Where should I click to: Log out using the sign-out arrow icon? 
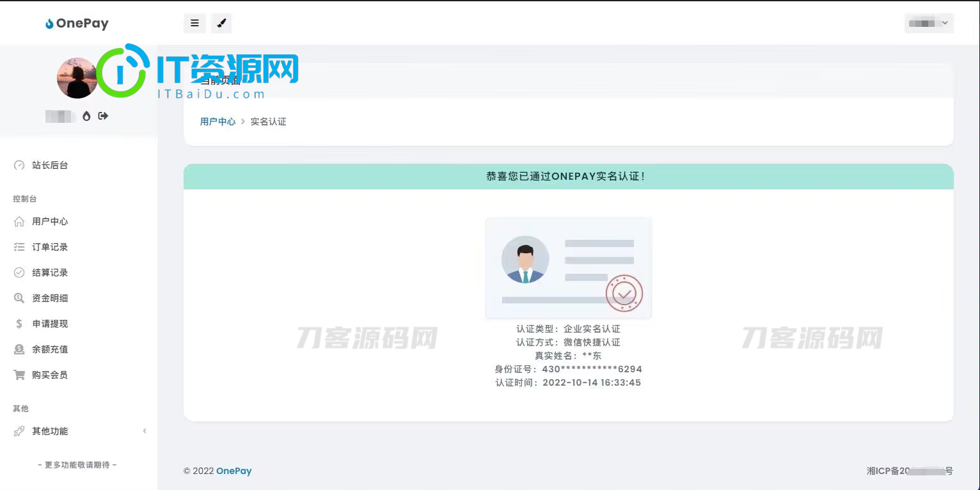pyautogui.click(x=103, y=116)
